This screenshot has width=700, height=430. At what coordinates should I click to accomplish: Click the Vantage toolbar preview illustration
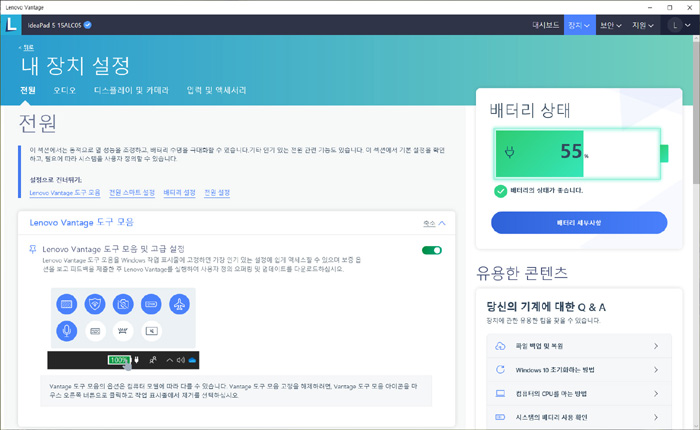click(x=123, y=328)
